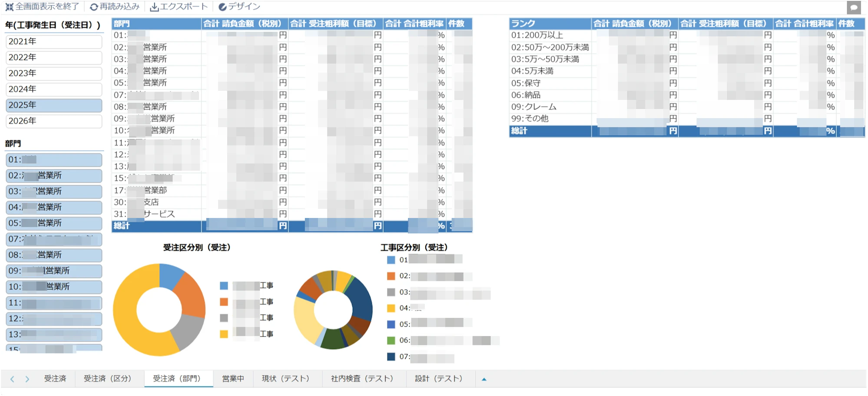Image resolution: width=868 pixels, height=396 pixels.
Task: Select the 2021年 year filter
Action: [54, 42]
